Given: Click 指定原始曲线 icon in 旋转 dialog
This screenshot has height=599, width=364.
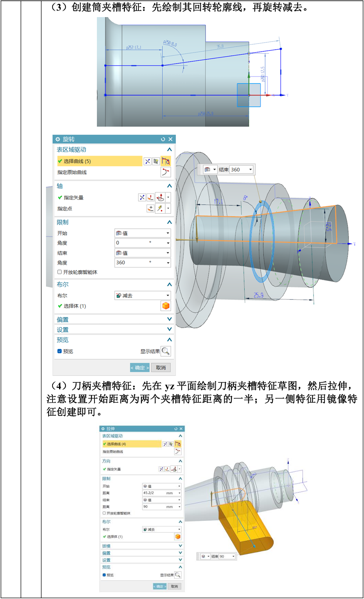Looking at the screenshot, I should click(x=166, y=172).
